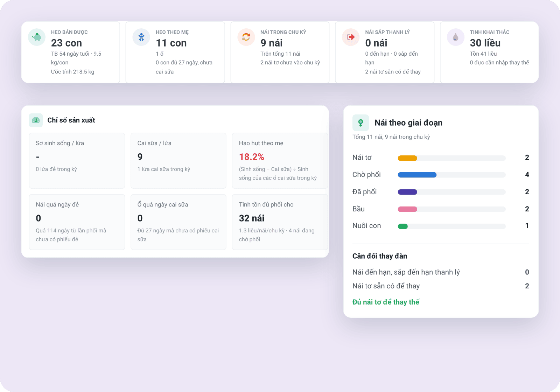The width and height of the screenshot is (560, 392).
Task: Click the green Đủ nái tơ để thay thế text
Action: [x=386, y=302]
